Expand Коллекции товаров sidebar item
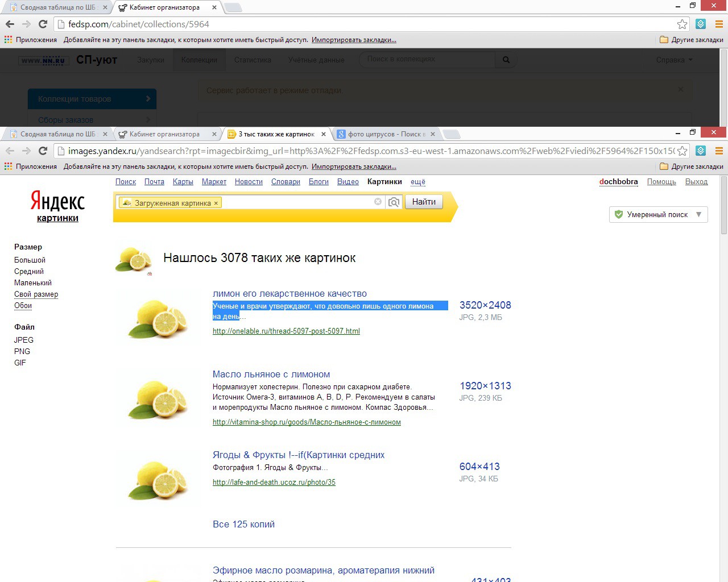The width and height of the screenshot is (728, 582). coord(92,99)
